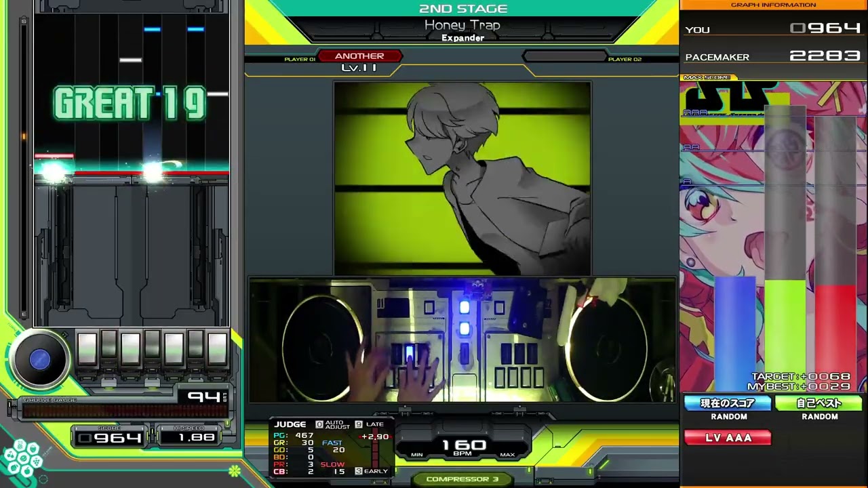This screenshot has height=488, width=868.
Task: Click the PG count 467
Action: pos(304,435)
